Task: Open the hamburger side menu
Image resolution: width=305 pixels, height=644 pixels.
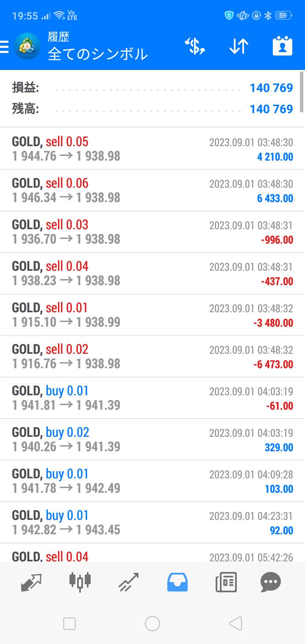Action: (x=4, y=47)
